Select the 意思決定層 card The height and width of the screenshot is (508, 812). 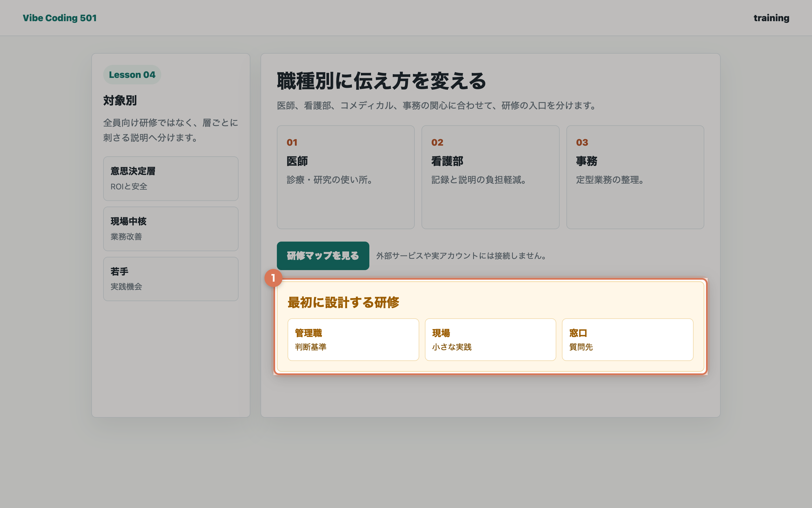[171, 179]
